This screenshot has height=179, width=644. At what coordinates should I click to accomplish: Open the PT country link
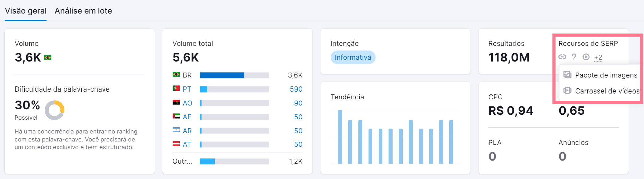187,89
